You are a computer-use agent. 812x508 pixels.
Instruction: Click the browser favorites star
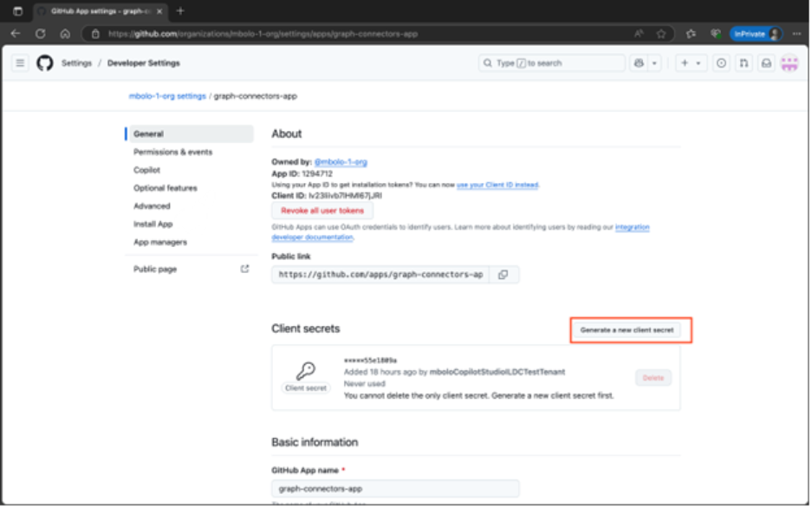(661, 32)
